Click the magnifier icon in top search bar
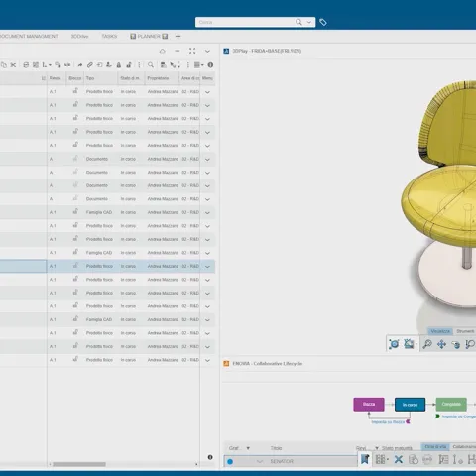Screen dimensions: 476x476 [x=298, y=22]
